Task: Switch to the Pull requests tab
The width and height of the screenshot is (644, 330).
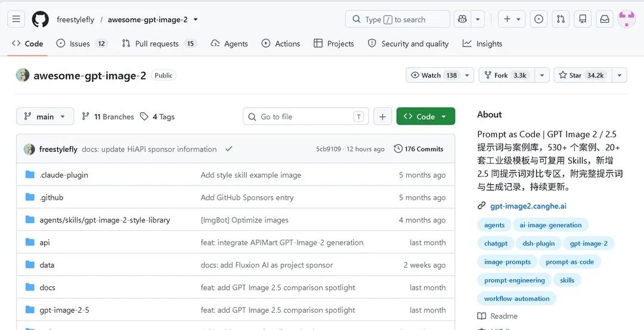Action: 159,44
